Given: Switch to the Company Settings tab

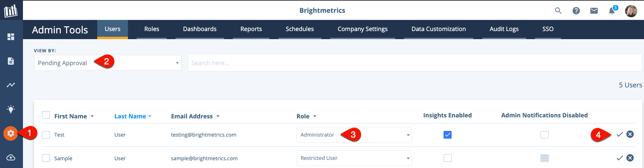Looking at the screenshot, I should (363, 29).
